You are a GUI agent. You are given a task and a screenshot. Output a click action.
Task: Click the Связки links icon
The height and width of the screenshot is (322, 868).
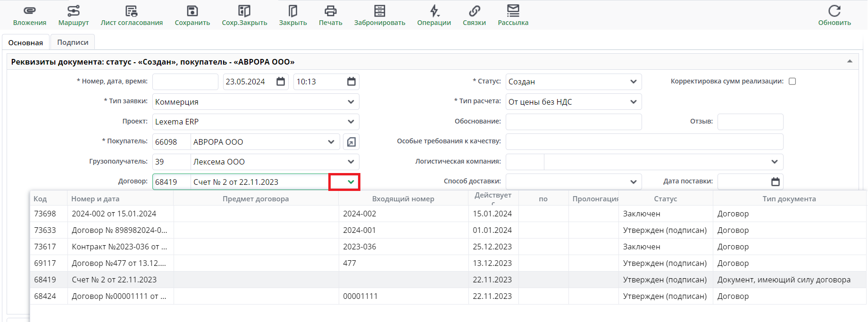tap(474, 11)
